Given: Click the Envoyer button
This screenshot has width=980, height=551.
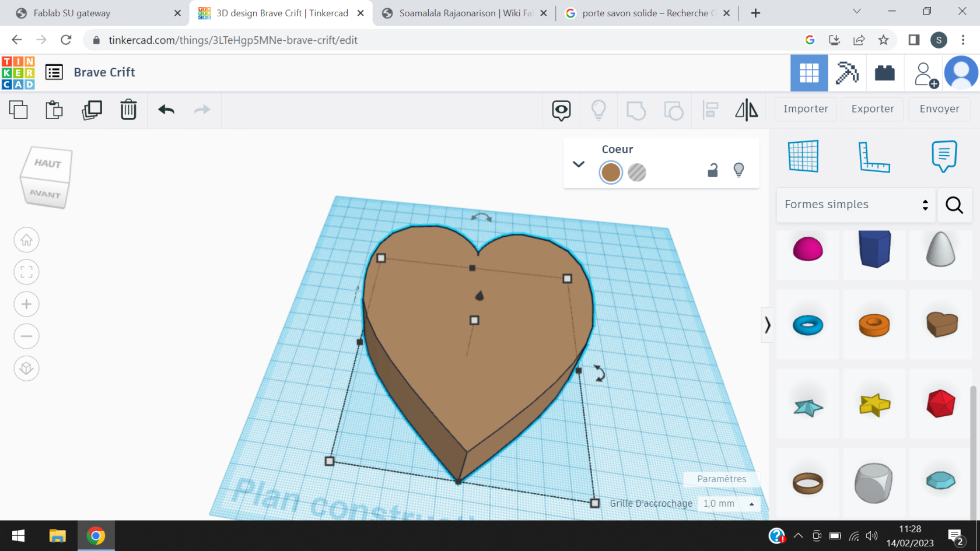Looking at the screenshot, I should pyautogui.click(x=939, y=109).
